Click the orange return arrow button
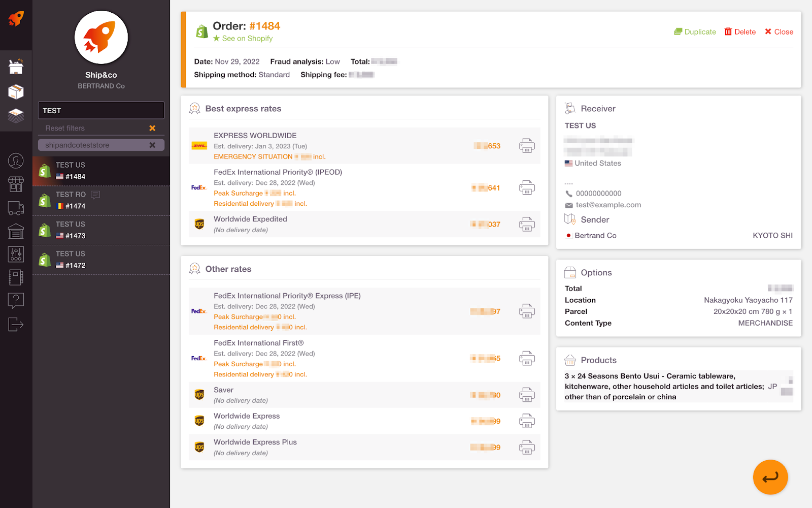Image resolution: width=812 pixels, height=508 pixels. [x=770, y=477]
